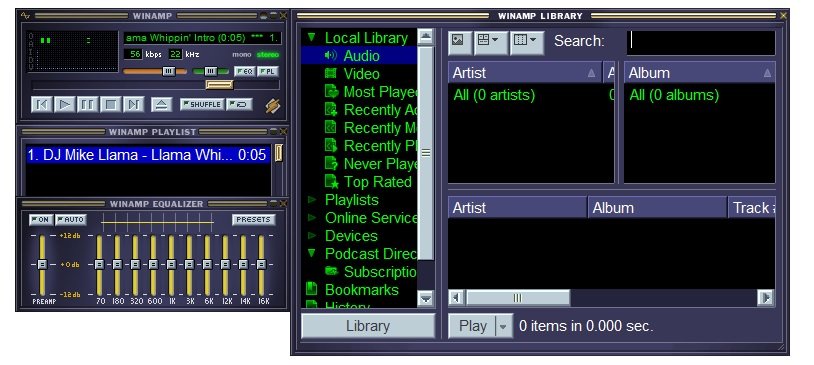Expand the Devices tree node
The height and width of the screenshot is (365, 814).
(x=311, y=235)
